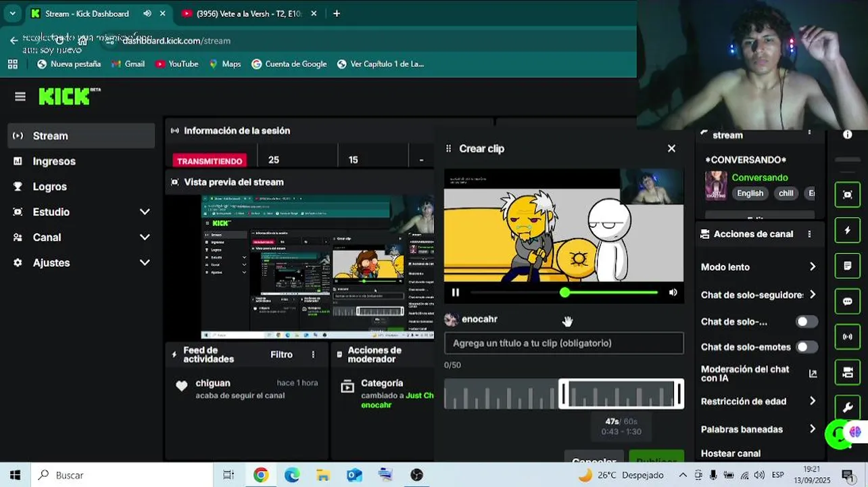This screenshot has width=868, height=487.
Task: Open Moderación del chat con IA link icon
Action: pos(813,373)
